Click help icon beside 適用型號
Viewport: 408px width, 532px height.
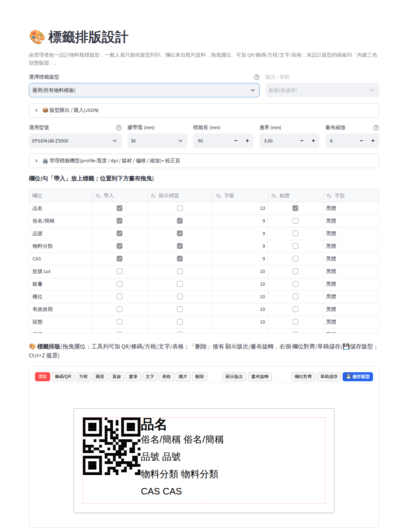pos(119,128)
